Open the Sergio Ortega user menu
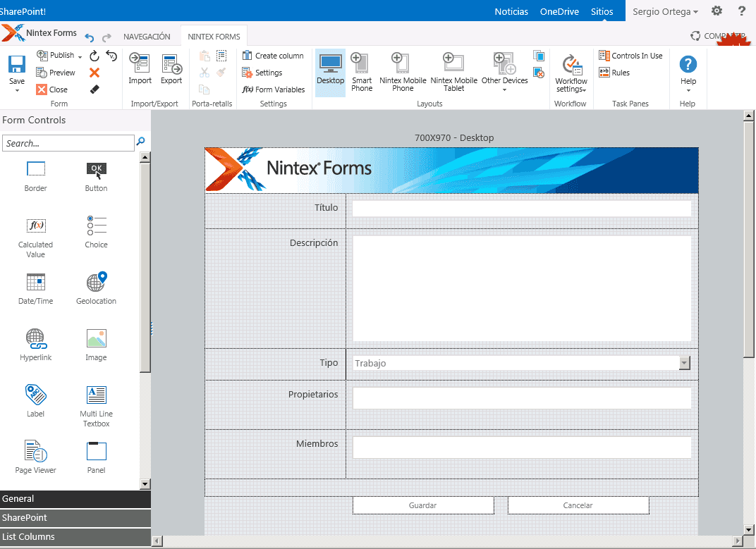This screenshot has height=549, width=756. coord(665,11)
